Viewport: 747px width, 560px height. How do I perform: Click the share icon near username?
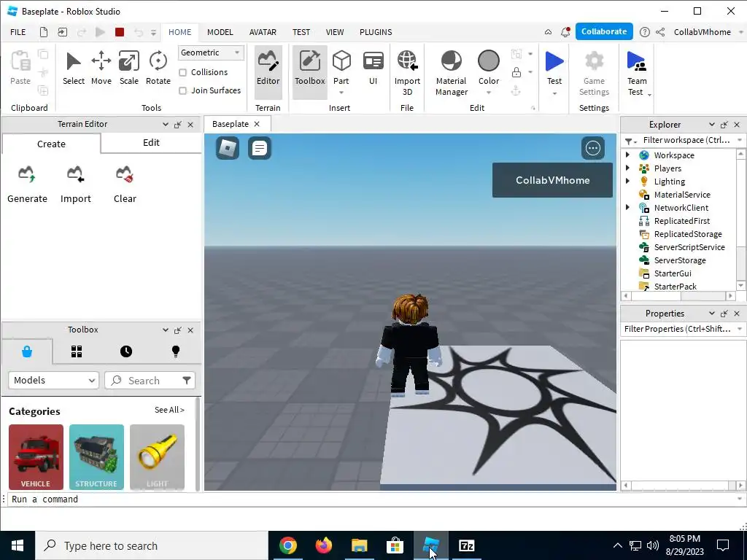(x=659, y=32)
